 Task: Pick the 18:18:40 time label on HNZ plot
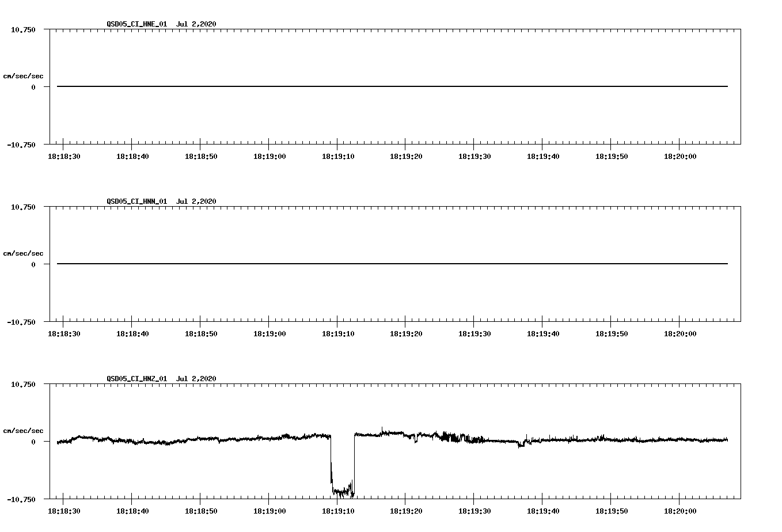(132, 511)
